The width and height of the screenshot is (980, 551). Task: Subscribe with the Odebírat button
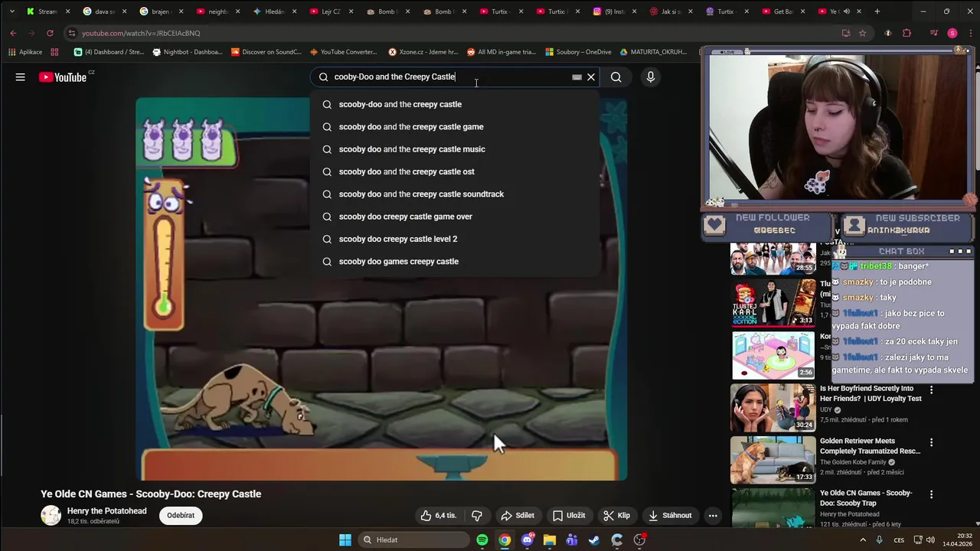(181, 515)
